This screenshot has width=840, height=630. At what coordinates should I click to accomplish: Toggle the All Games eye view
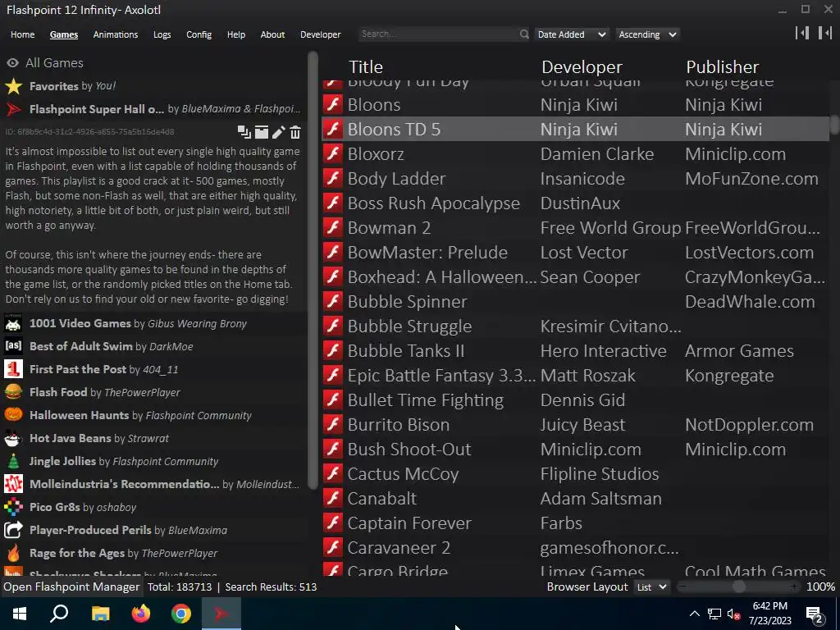[x=13, y=63]
